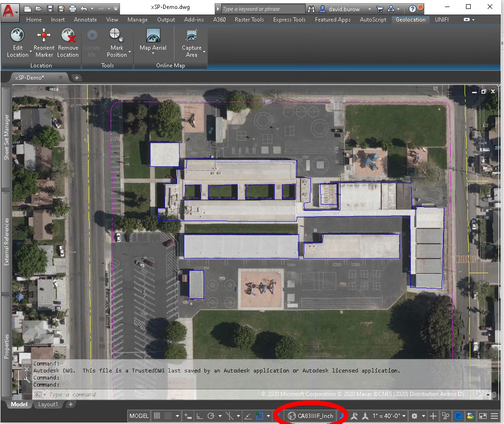Image resolution: width=504 pixels, height=424 pixels.
Task: Open the Express Tools ribbon tab
Action: [289, 20]
